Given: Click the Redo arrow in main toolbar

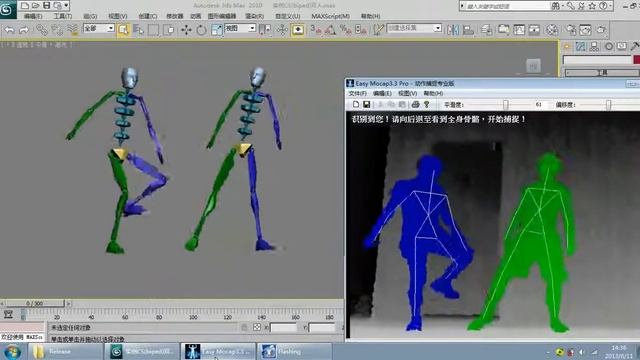Looking at the screenshot, I should pyautogui.click(x=24, y=29).
